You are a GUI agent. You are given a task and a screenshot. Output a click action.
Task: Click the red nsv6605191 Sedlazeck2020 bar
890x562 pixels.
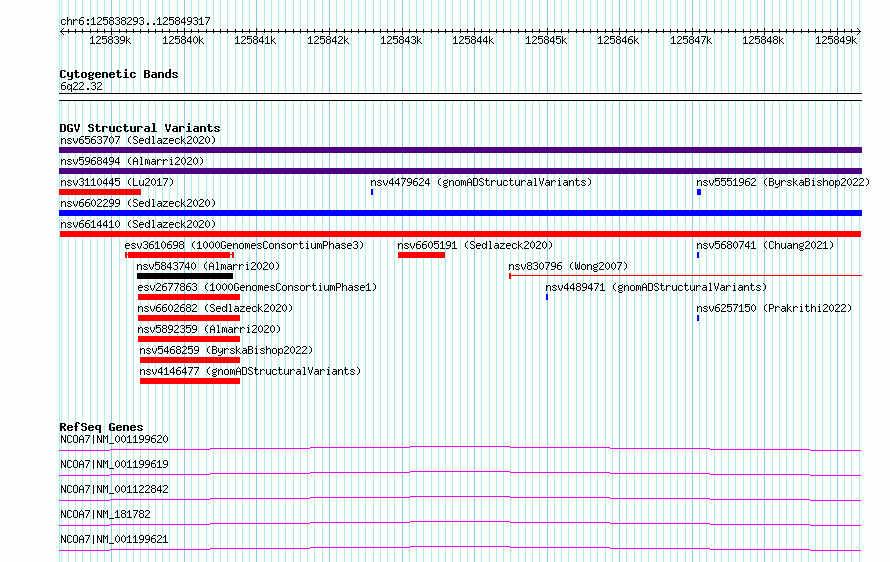point(421,255)
